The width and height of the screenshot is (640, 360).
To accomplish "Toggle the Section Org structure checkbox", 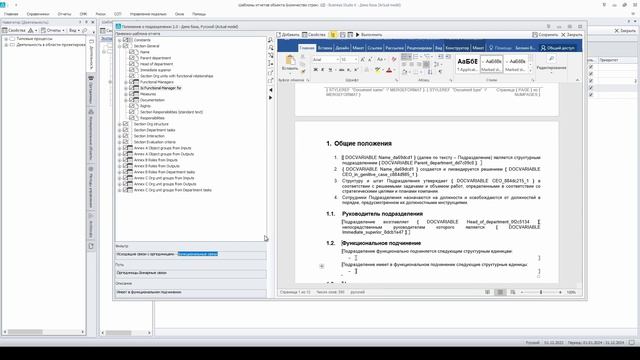I will click(125, 124).
